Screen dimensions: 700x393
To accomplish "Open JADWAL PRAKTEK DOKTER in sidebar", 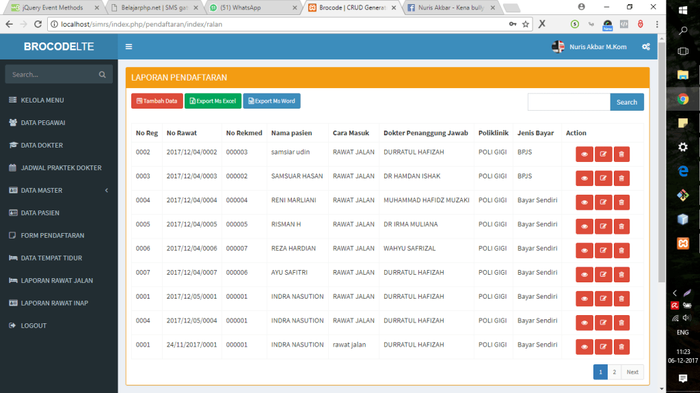I will click(x=59, y=167).
